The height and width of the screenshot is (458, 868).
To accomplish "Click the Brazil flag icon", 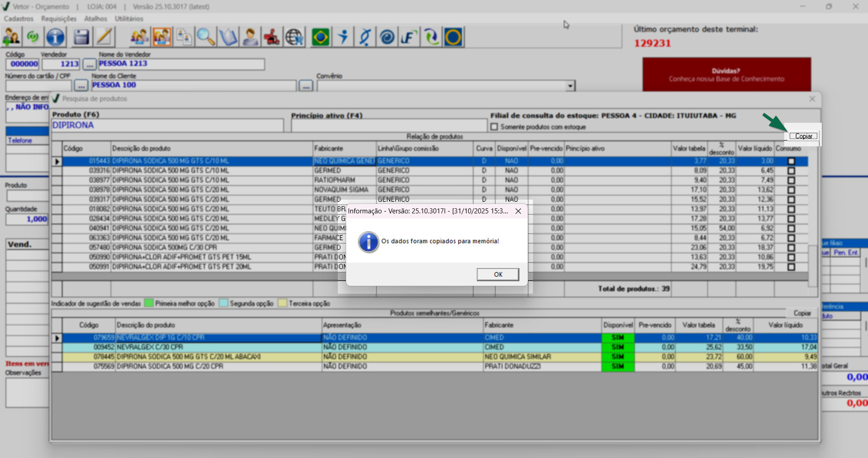I will tap(320, 37).
